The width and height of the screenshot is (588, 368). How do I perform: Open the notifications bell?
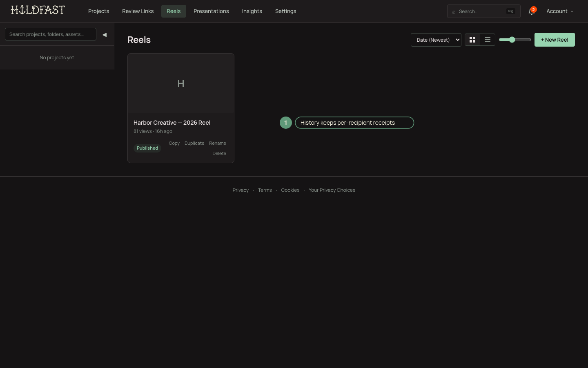click(531, 11)
